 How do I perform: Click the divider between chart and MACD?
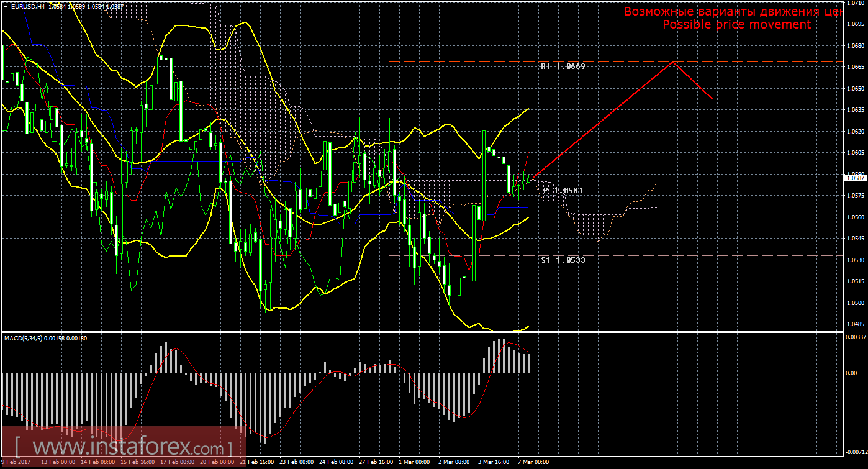[422, 332]
